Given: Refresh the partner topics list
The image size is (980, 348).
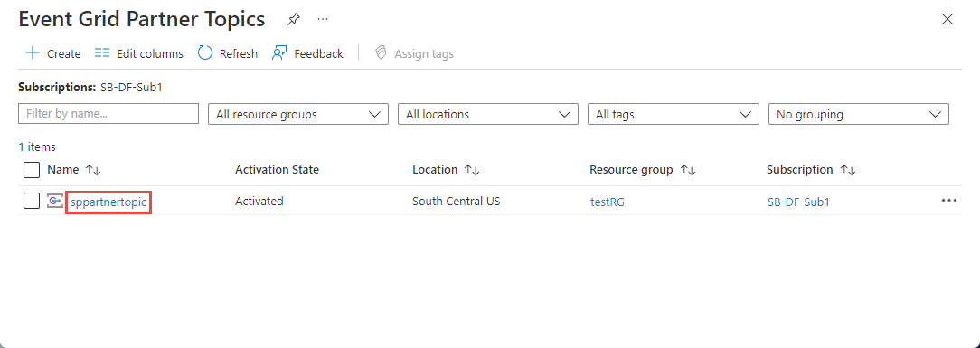Looking at the screenshot, I should (228, 53).
